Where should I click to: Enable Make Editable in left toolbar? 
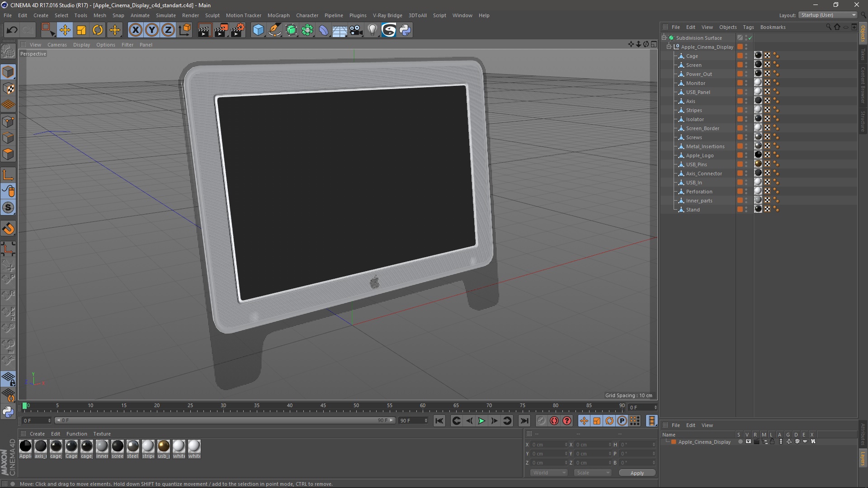(8, 52)
